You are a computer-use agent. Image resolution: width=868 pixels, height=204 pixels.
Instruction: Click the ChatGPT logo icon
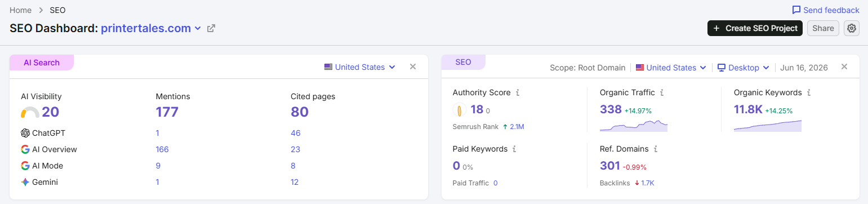tap(25, 133)
